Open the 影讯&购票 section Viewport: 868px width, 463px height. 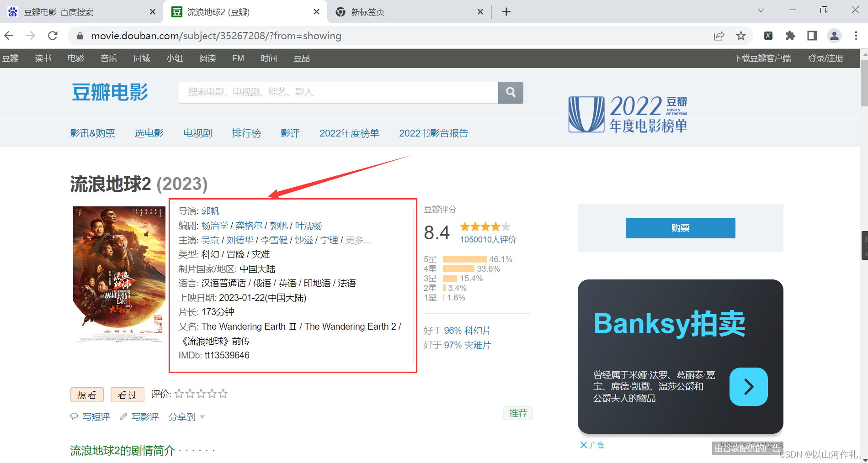click(x=93, y=133)
